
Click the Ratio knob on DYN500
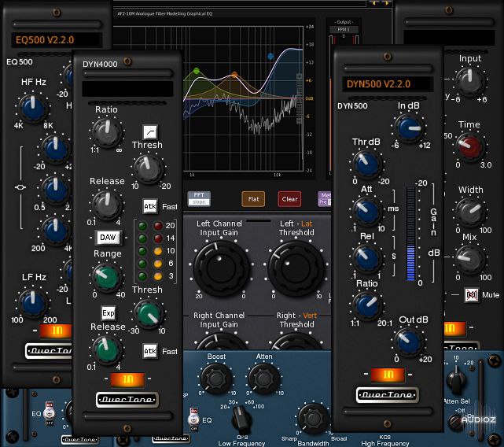(366, 305)
